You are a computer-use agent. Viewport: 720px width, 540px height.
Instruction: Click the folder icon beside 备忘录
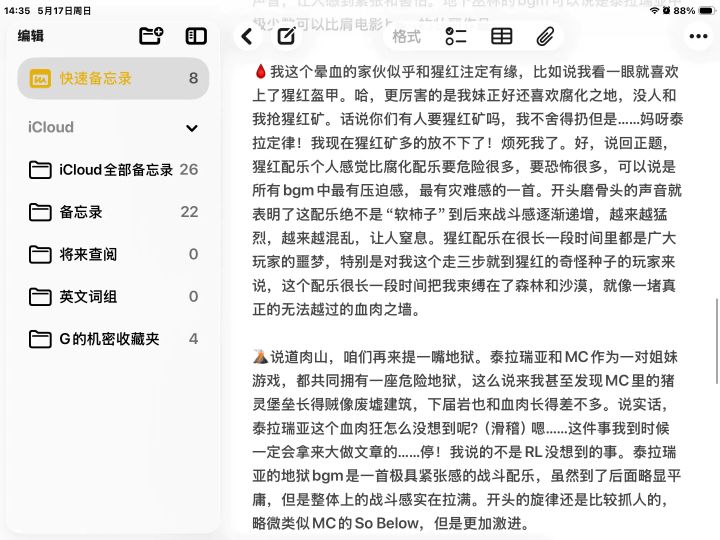pyautogui.click(x=40, y=212)
